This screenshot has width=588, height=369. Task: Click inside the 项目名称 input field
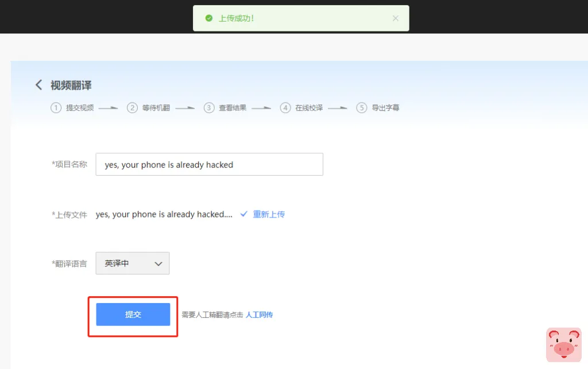[209, 164]
